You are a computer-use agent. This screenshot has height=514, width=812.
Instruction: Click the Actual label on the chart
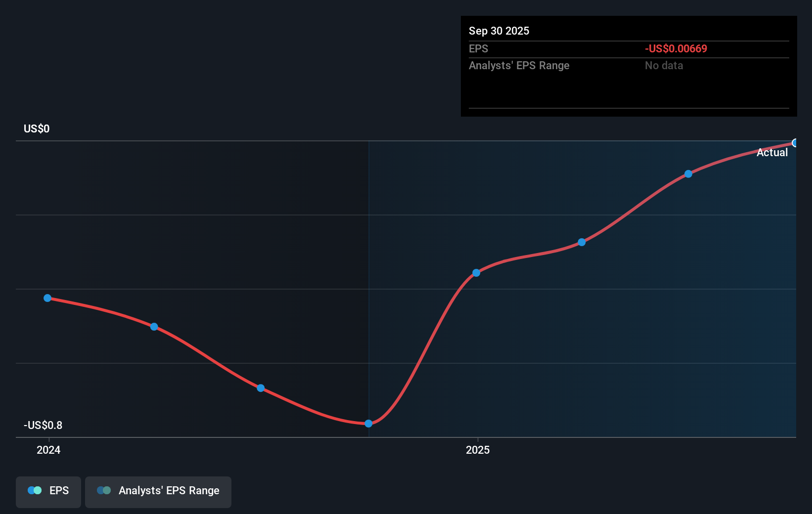tap(772, 152)
